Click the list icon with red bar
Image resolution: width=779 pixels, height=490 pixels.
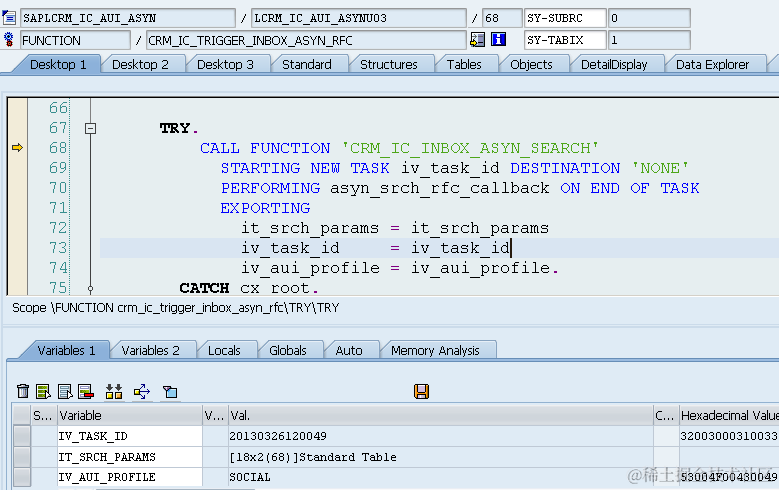coord(86,391)
